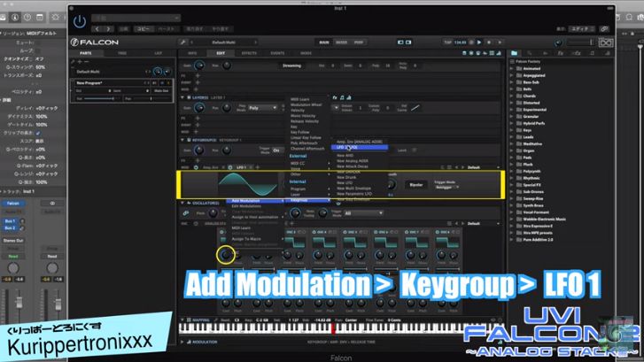Switch to the EDIT tab
644x362 pixels.
click(221, 53)
